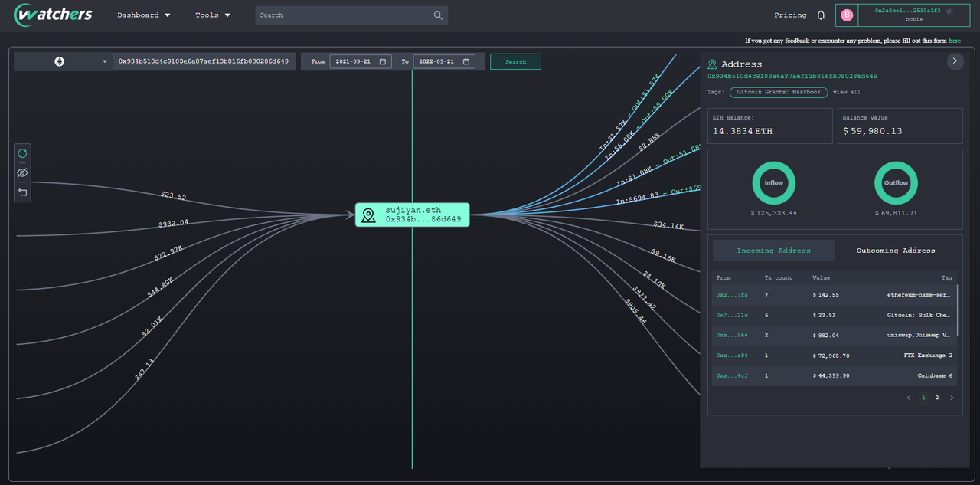Click the sujiyan.eth node in graph

coord(412,215)
